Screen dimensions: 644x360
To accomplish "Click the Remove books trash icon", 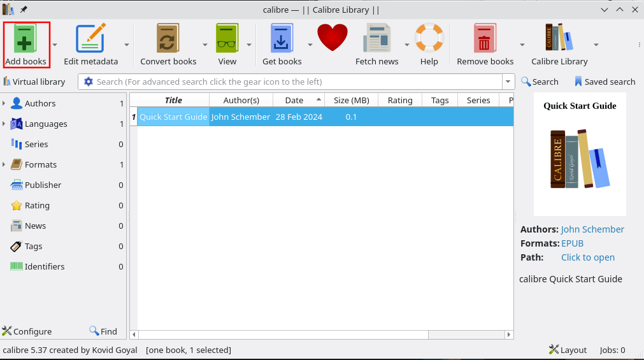I will 485,40.
